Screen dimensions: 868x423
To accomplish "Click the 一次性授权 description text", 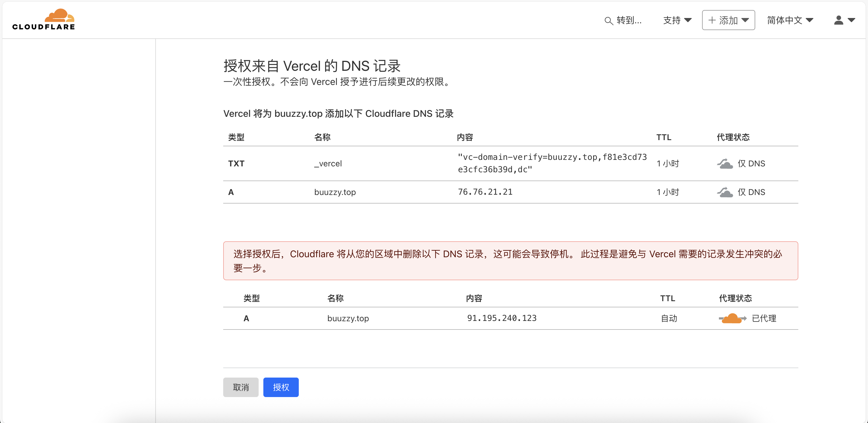I will [x=338, y=82].
